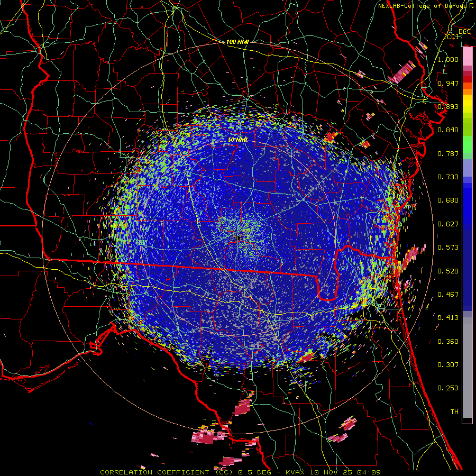Select the 0.787 legend value
Screen dimensions: 476x476
(x=448, y=153)
